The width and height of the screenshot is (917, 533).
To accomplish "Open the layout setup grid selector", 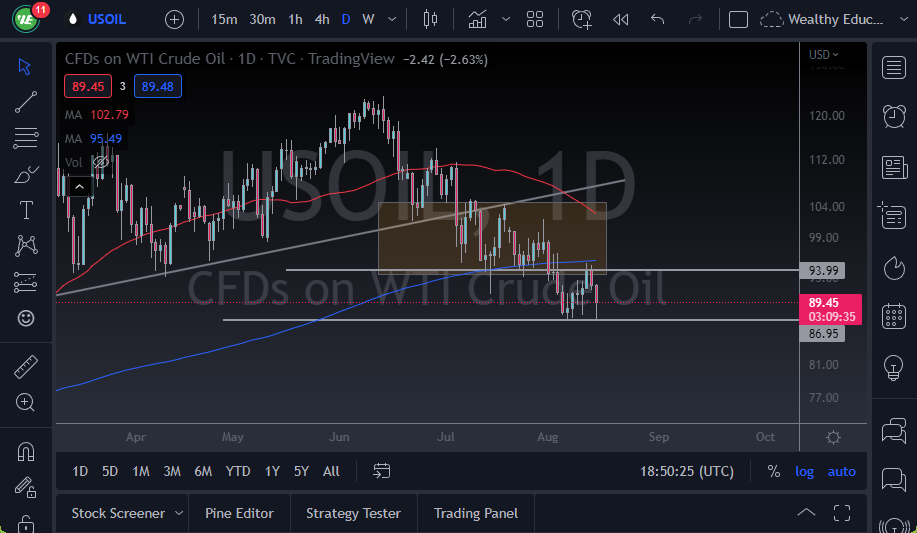I will [535, 19].
